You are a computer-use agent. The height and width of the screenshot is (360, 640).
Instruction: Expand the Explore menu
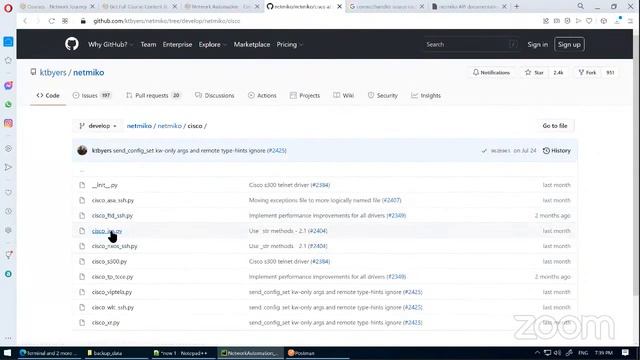pyautogui.click(x=212, y=44)
